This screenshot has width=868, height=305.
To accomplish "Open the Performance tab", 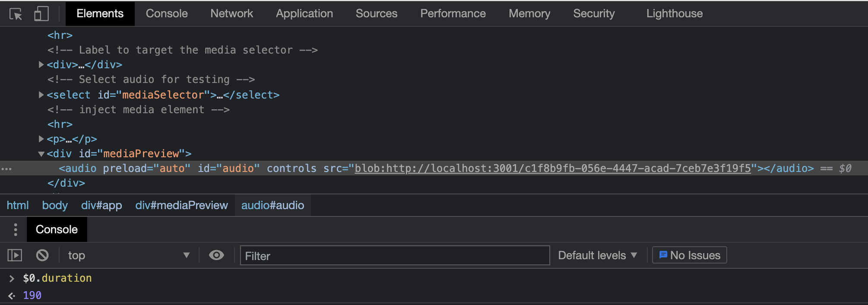I will [453, 13].
